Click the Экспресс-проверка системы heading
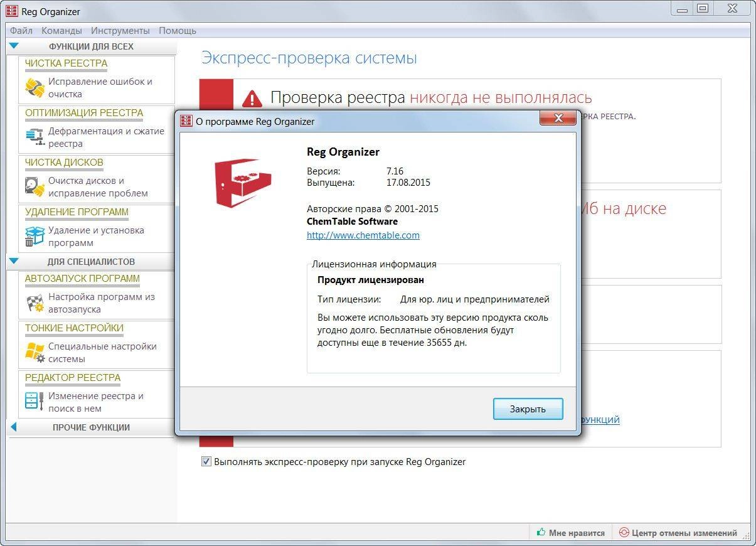The image size is (756, 546). point(309,58)
